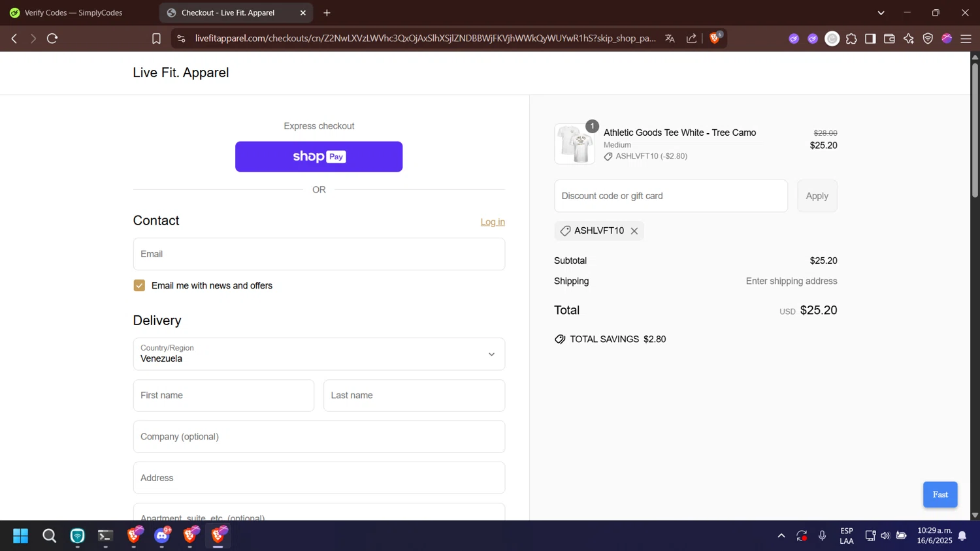The height and width of the screenshot is (551, 980).
Task: Open Brave Shields lion icon
Action: pyautogui.click(x=715, y=38)
